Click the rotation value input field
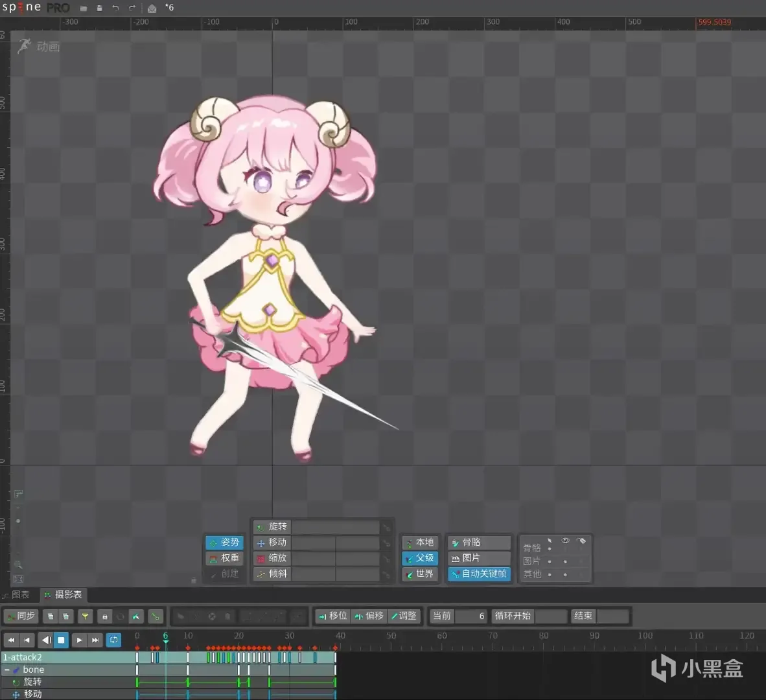Screen dimensions: 766x700 [336, 526]
